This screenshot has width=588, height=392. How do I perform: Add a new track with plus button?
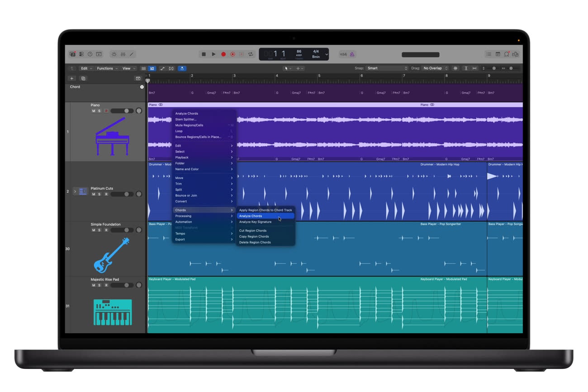point(71,78)
